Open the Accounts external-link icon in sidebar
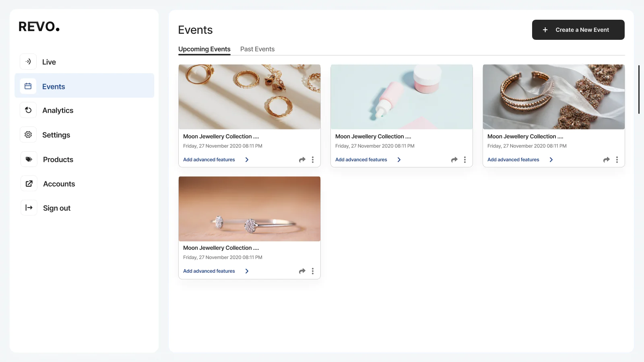The height and width of the screenshot is (362, 644). pos(29,184)
